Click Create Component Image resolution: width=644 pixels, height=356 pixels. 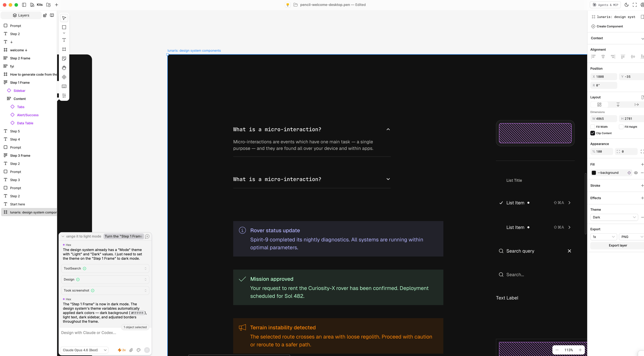(607, 26)
